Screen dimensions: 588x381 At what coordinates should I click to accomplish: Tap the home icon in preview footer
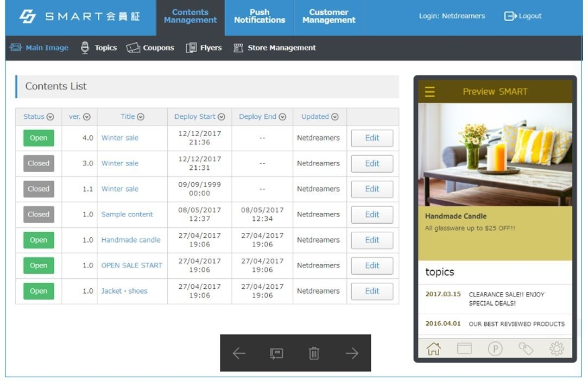click(433, 348)
